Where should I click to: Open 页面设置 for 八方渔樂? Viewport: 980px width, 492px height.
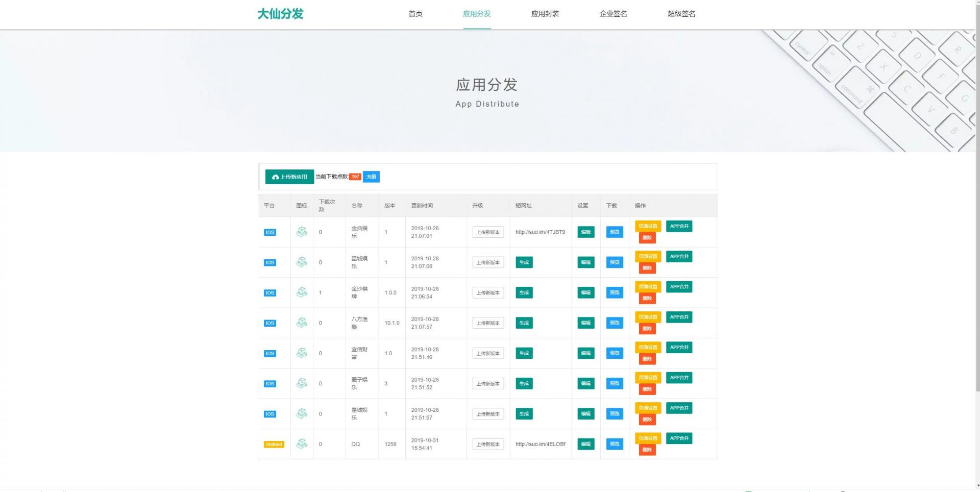coord(647,316)
